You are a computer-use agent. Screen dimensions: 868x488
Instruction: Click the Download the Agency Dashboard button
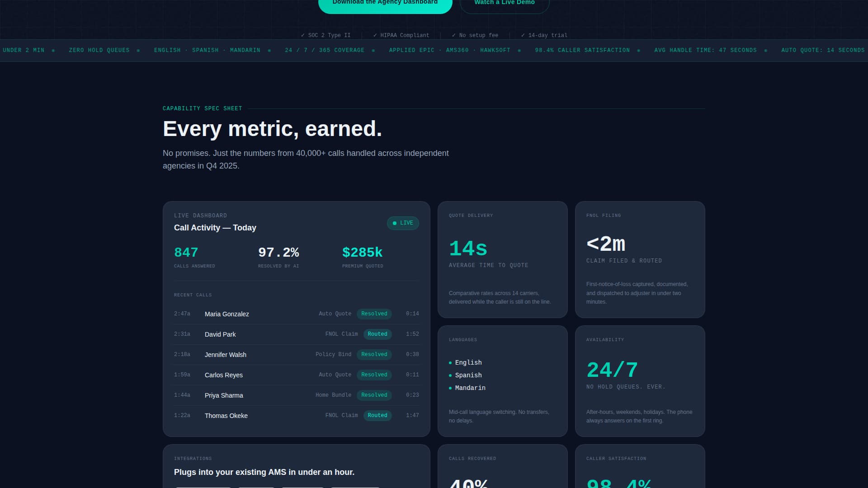click(x=385, y=4)
